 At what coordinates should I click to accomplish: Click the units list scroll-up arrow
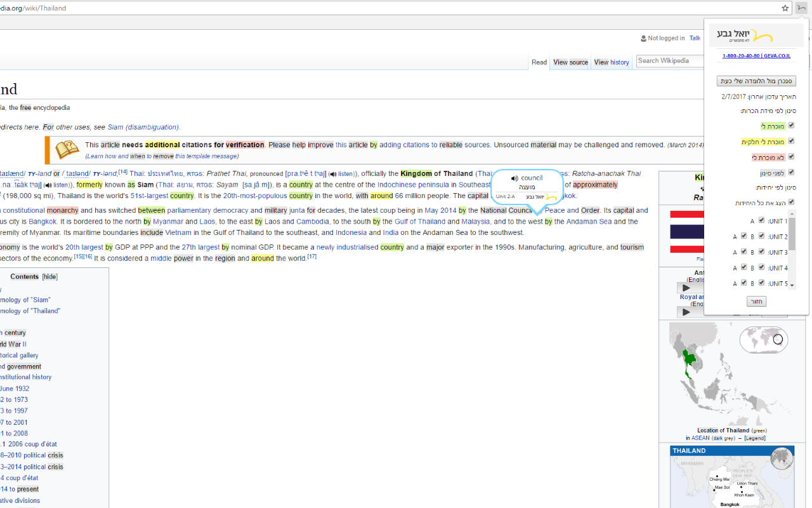tap(791, 214)
